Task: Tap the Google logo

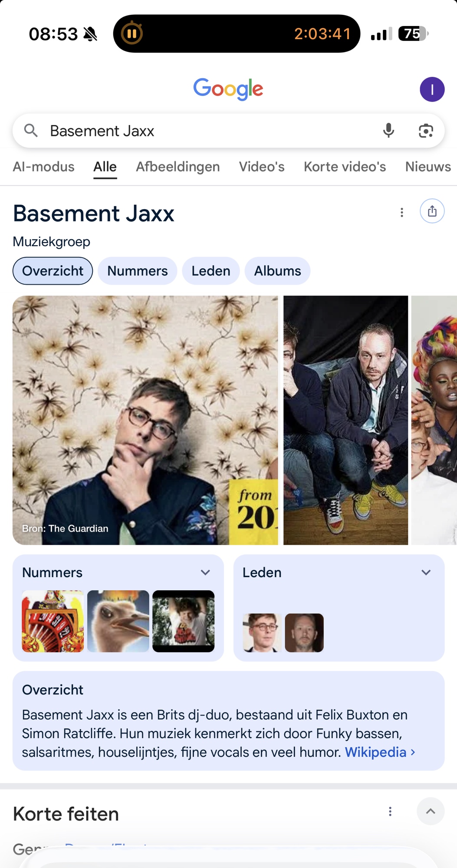Action: tap(228, 89)
